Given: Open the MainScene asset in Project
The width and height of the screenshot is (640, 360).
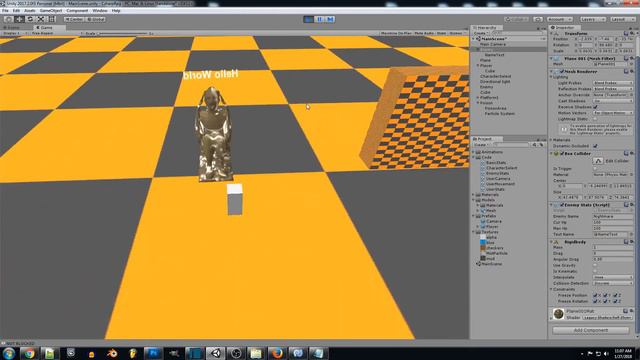Looking at the screenshot, I should (491, 264).
